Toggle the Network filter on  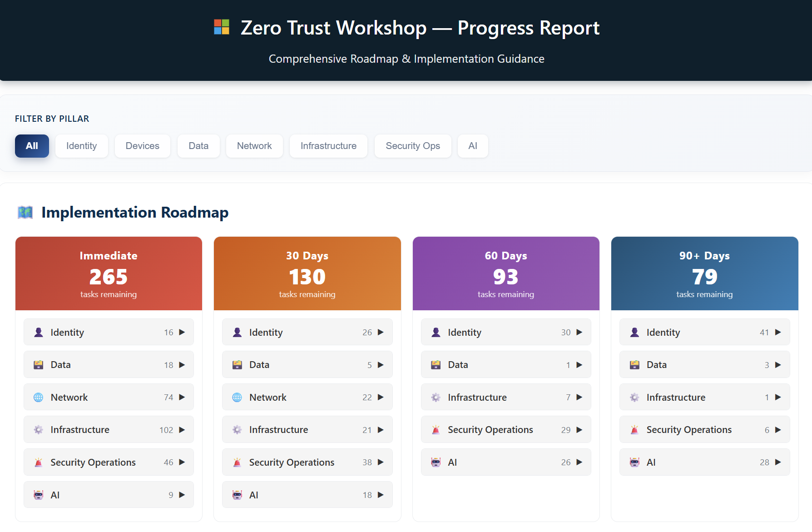click(x=254, y=146)
